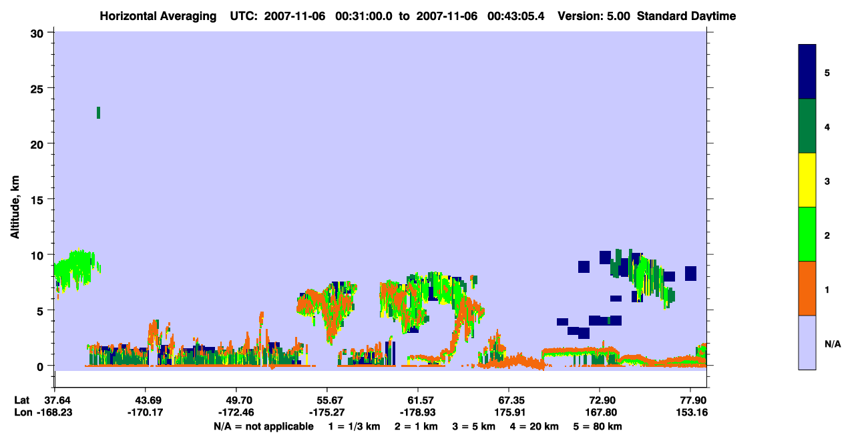Click the latitude value 49.70
Screen dimensions: 868x445
tap(236, 400)
